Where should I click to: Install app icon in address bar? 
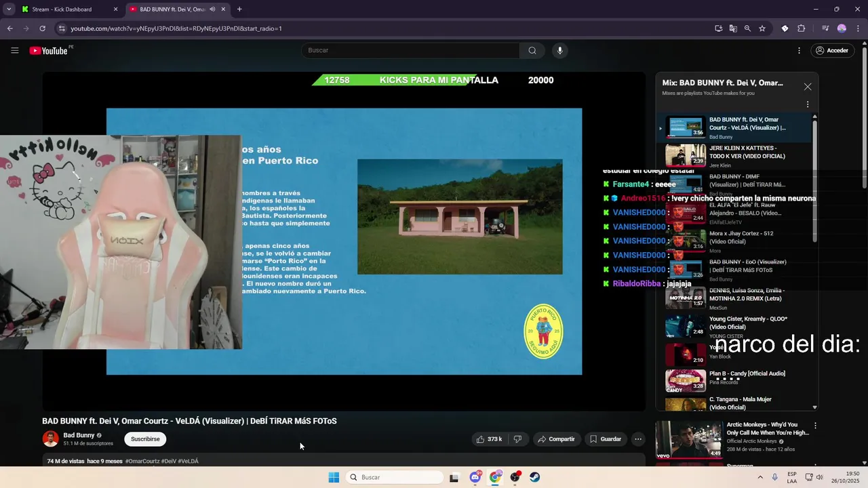719,28
